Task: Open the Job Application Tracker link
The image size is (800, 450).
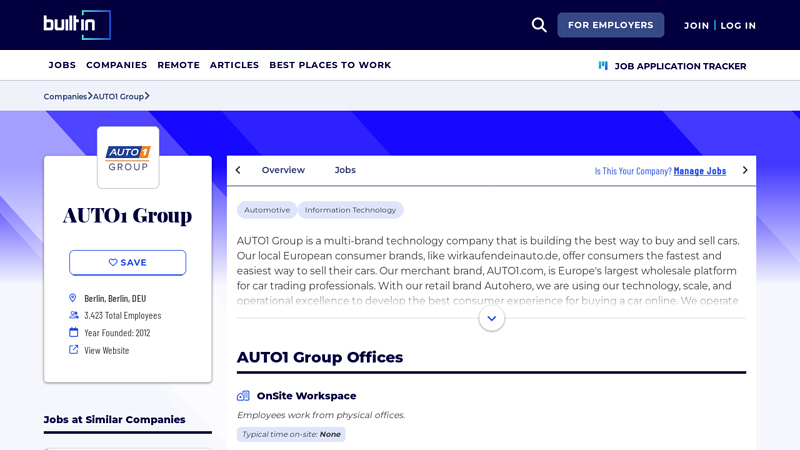Action: coord(680,66)
